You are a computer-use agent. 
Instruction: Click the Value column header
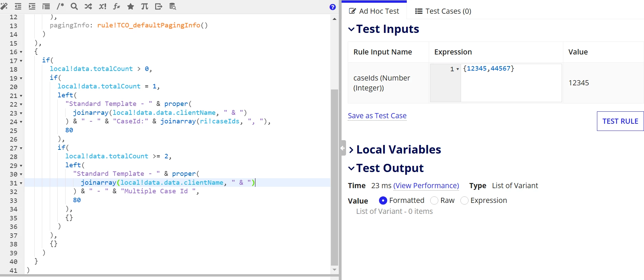click(x=578, y=52)
